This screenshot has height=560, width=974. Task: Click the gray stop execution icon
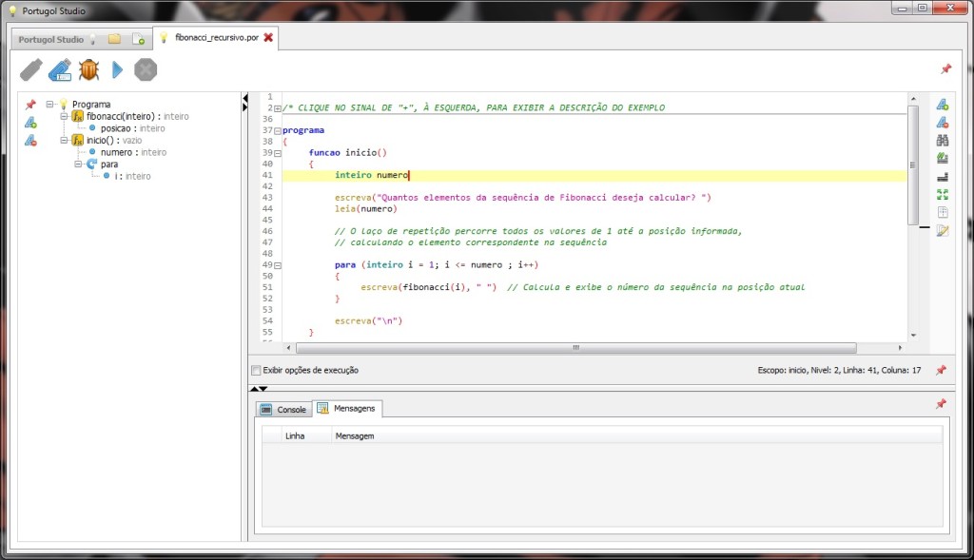146,69
